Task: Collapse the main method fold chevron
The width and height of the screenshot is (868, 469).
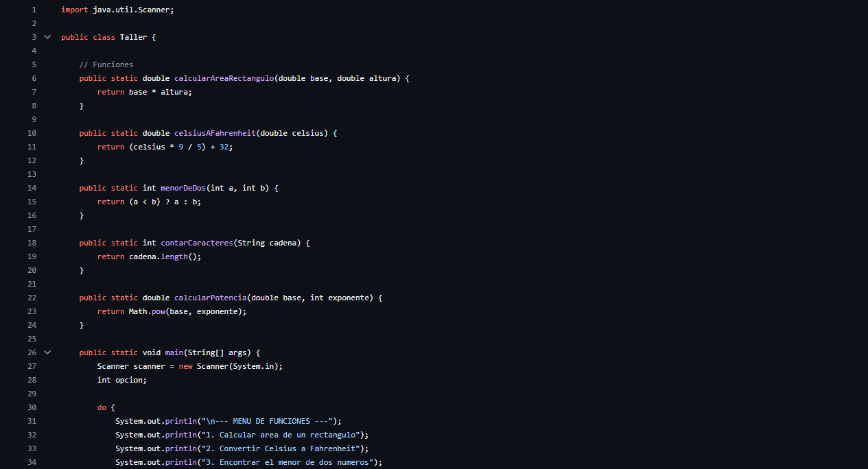Action: [47, 352]
